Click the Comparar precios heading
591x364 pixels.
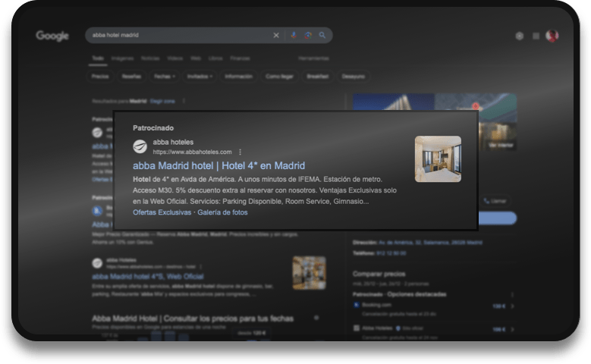pyautogui.click(x=379, y=274)
